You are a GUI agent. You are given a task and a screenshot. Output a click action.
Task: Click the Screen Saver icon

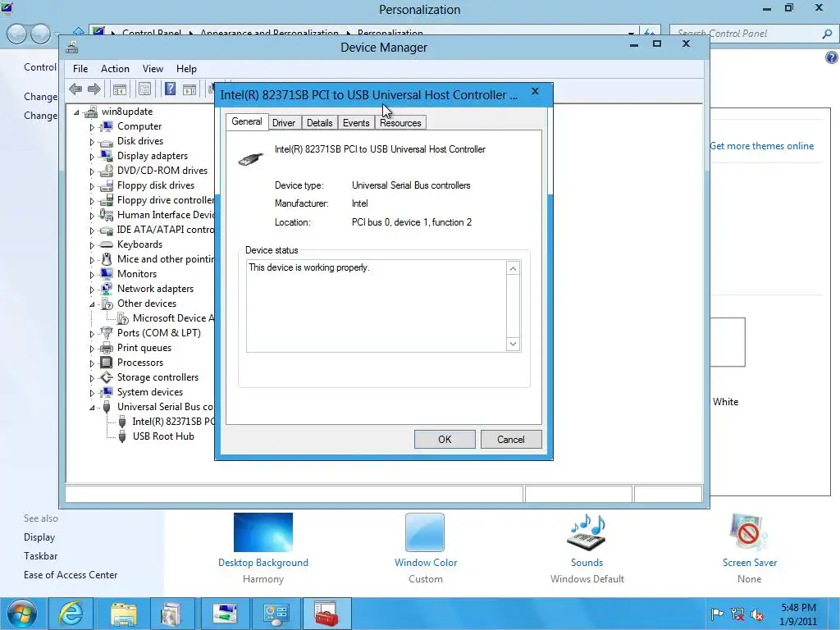[749, 532]
